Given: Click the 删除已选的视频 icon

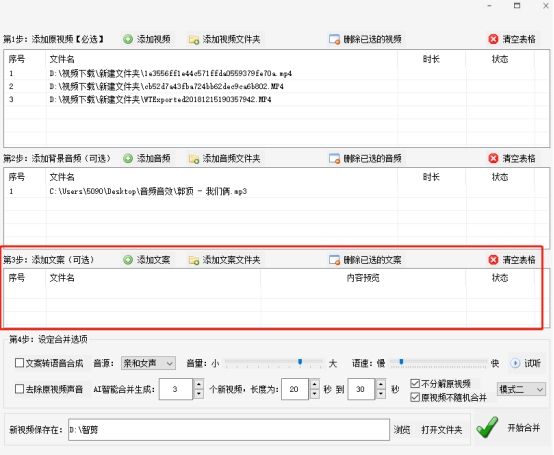Looking at the screenshot, I should (334, 39).
